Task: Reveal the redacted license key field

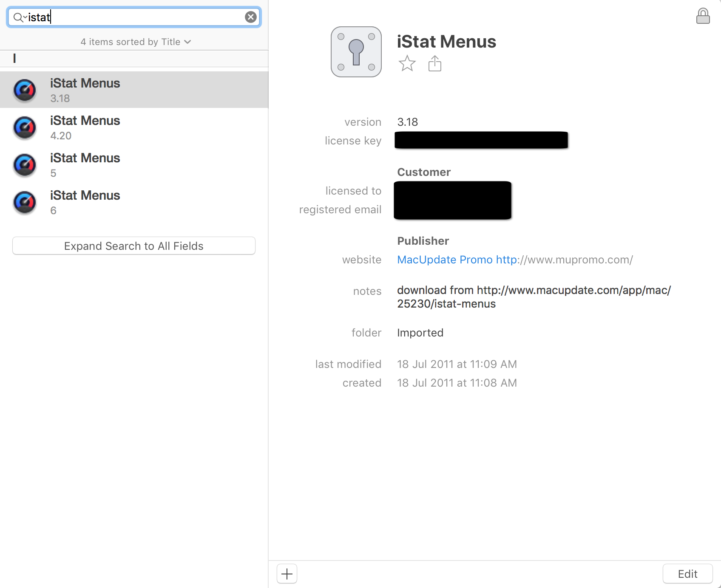Action: click(481, 140)
